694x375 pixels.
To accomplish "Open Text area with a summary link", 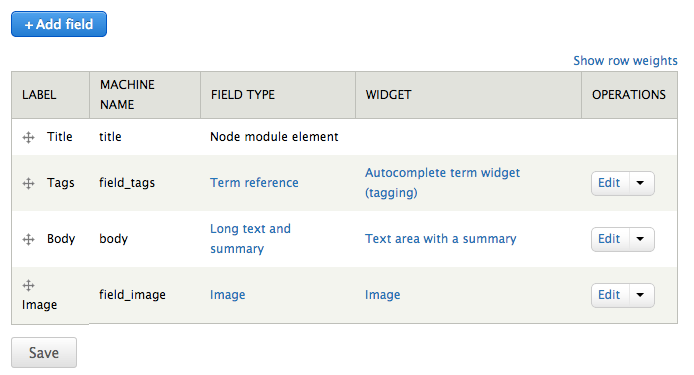I will pos(440,239).
